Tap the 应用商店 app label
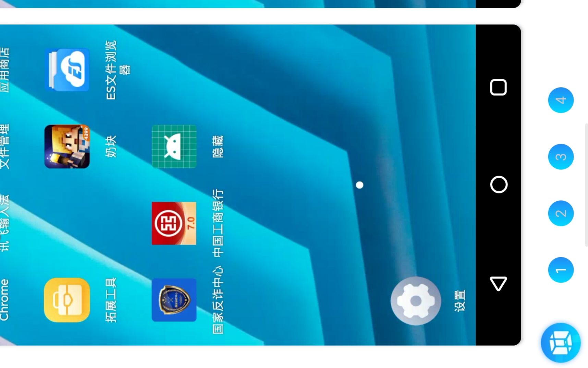Viewport: 588px width, 368px height. (x=4, y=70)
